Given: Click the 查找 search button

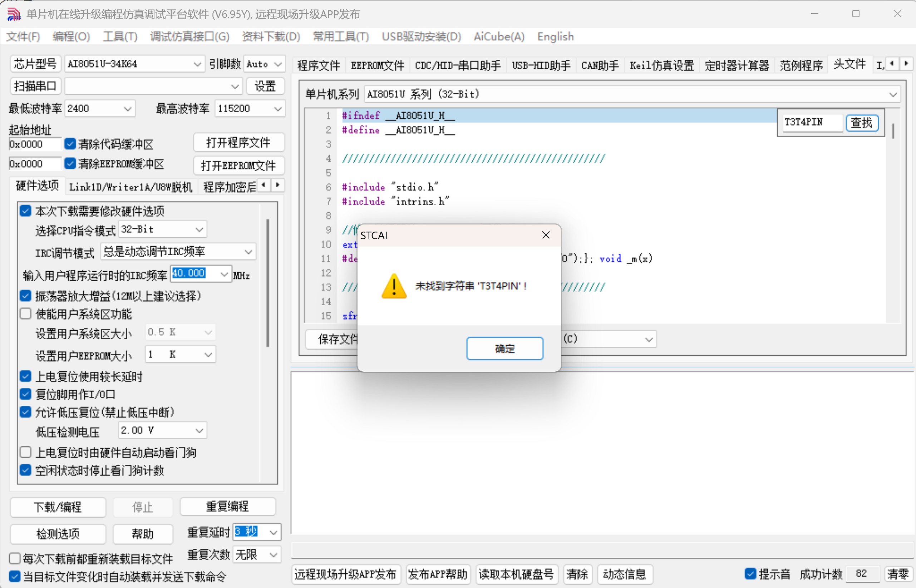Looking at the screenshot, I should click(862, 123).
